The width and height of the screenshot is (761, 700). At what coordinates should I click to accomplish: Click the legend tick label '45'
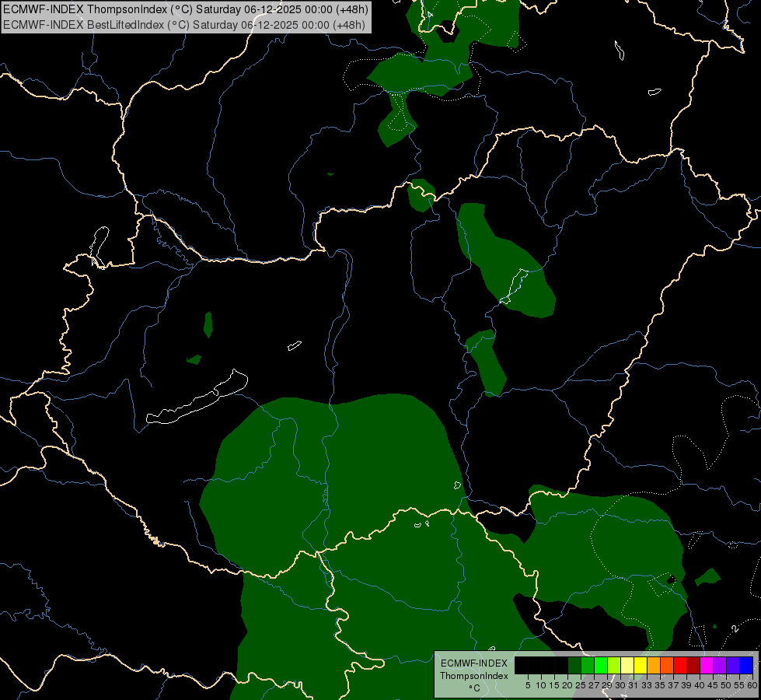(x=713, y=685)
